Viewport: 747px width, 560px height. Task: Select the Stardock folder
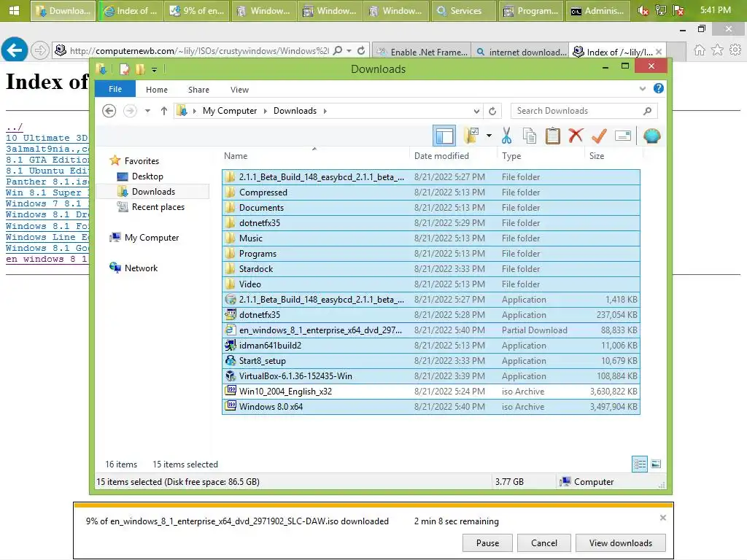(x=430, y=269)
